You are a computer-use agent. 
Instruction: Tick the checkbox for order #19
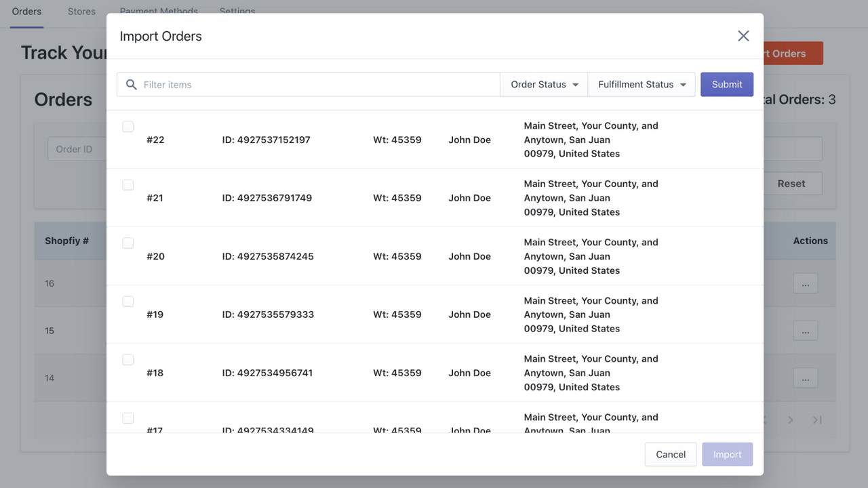click(128, 301)
